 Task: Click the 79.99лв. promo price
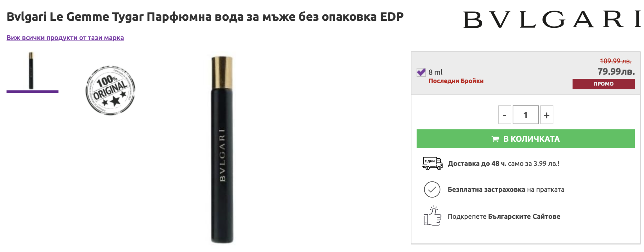coord(616,72)
